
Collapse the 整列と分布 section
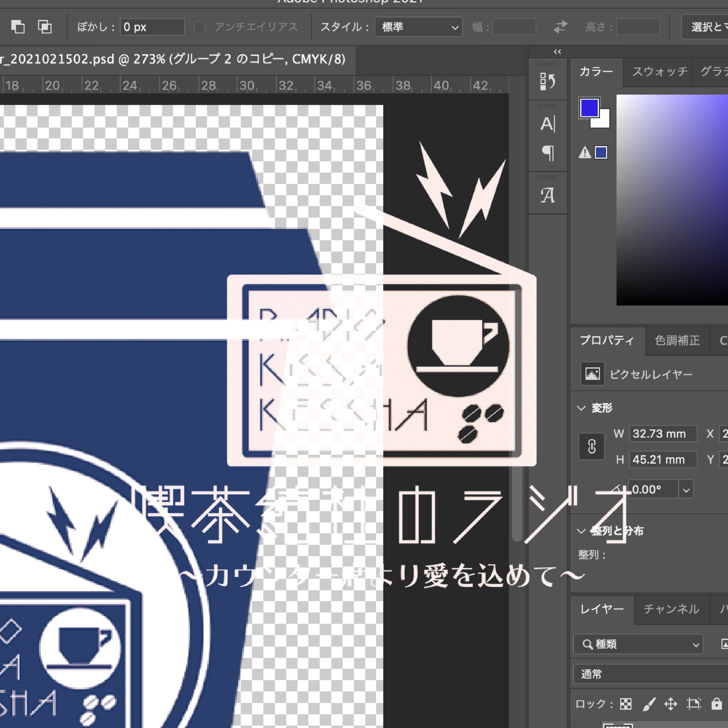(x=581, y=531)
